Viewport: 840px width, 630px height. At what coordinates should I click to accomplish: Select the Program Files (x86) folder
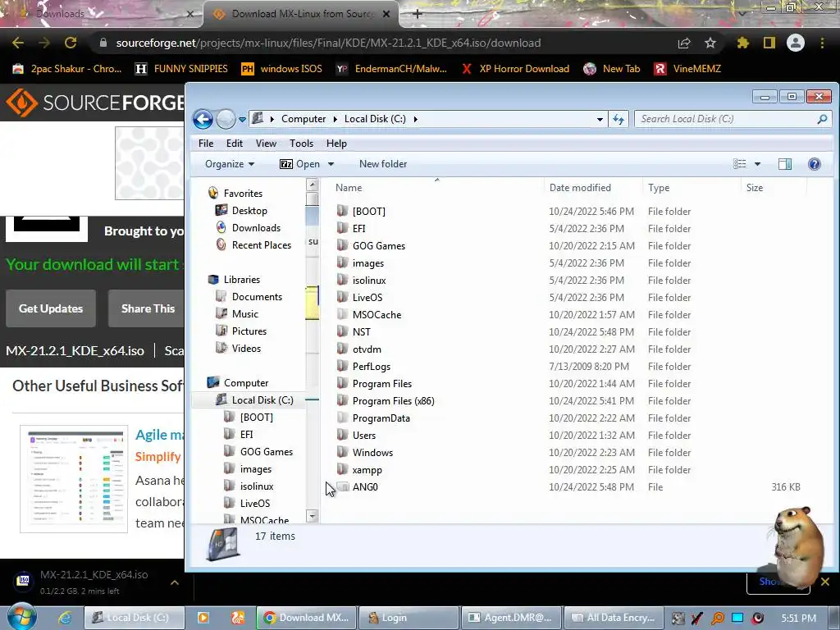click(393, 400)
